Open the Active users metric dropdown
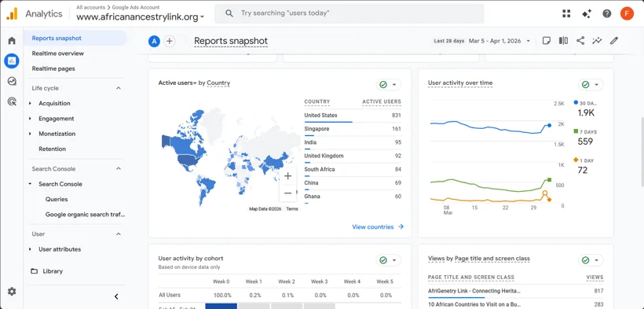This screenshot has height=309, width=644. (x=177, y=83)
